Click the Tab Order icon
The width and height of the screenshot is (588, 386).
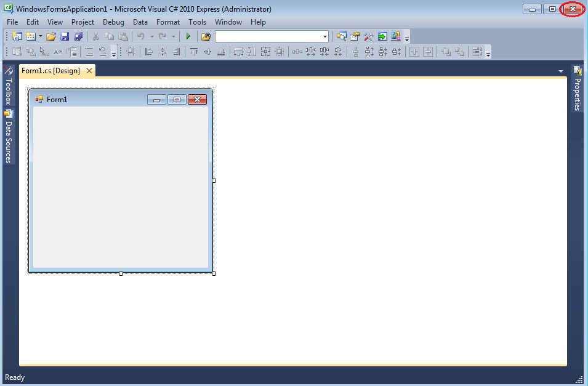(x=477, y=51)
